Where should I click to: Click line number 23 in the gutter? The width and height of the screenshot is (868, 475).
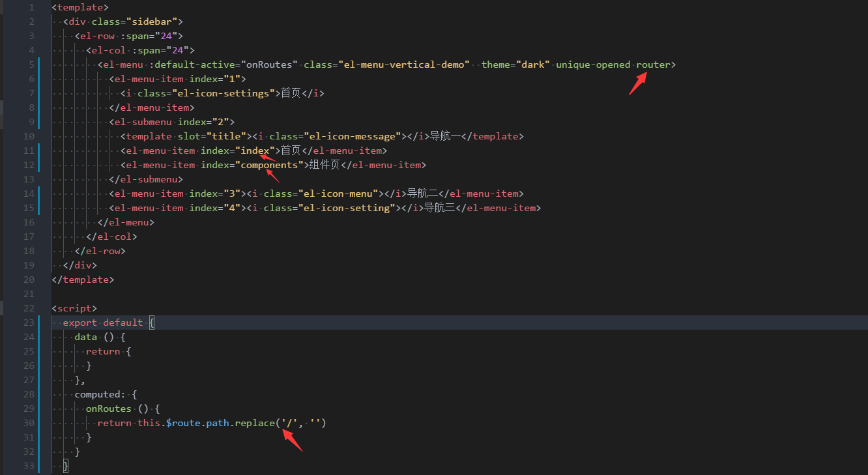pos(29,323)
